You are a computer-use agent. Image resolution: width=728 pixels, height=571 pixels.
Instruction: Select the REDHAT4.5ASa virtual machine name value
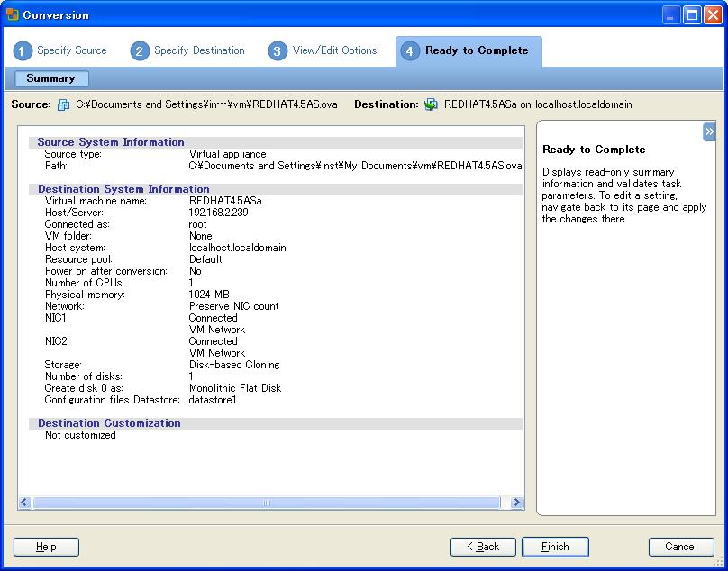click(225, 201)
